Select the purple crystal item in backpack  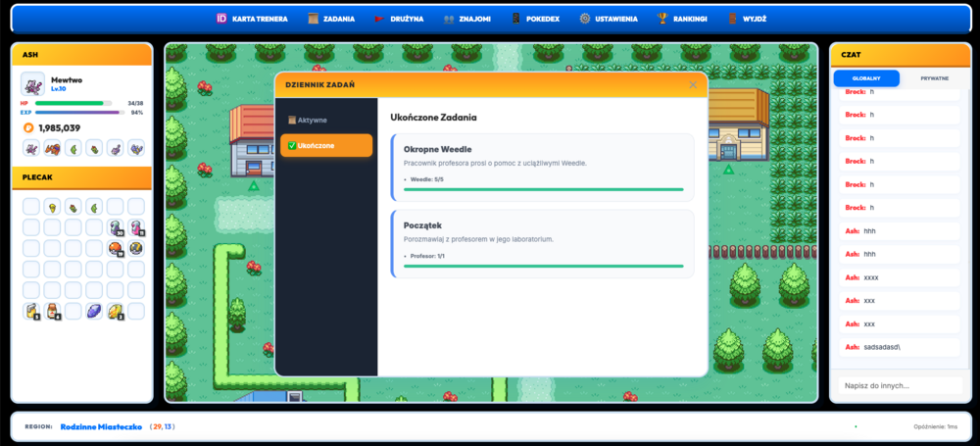point(94,311)
